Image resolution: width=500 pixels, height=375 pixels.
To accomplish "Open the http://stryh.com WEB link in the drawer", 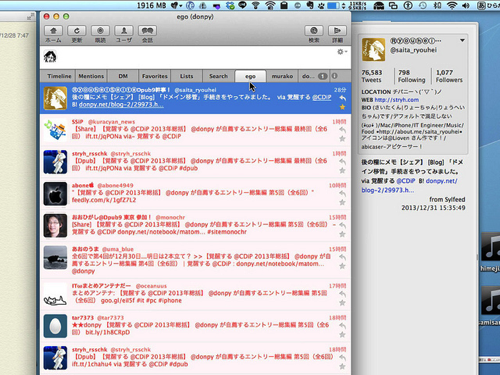I will coord(397,100).
